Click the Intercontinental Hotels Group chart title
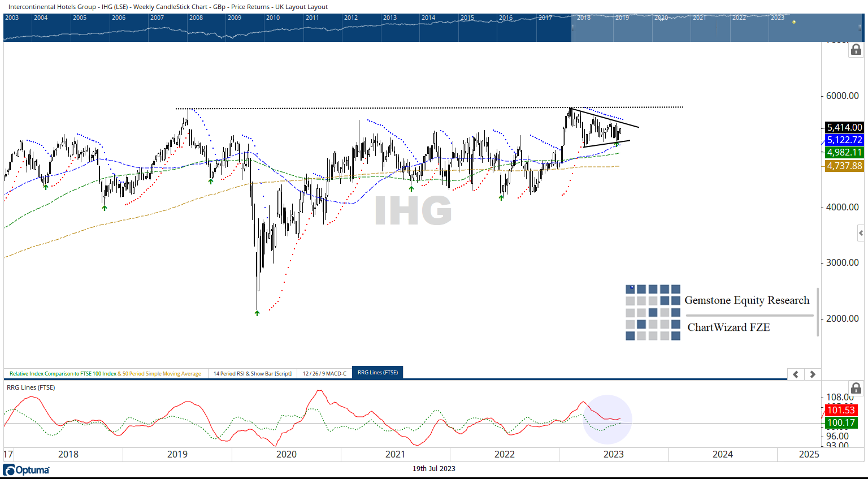This screenshot has width=868, height=479. 168,7
